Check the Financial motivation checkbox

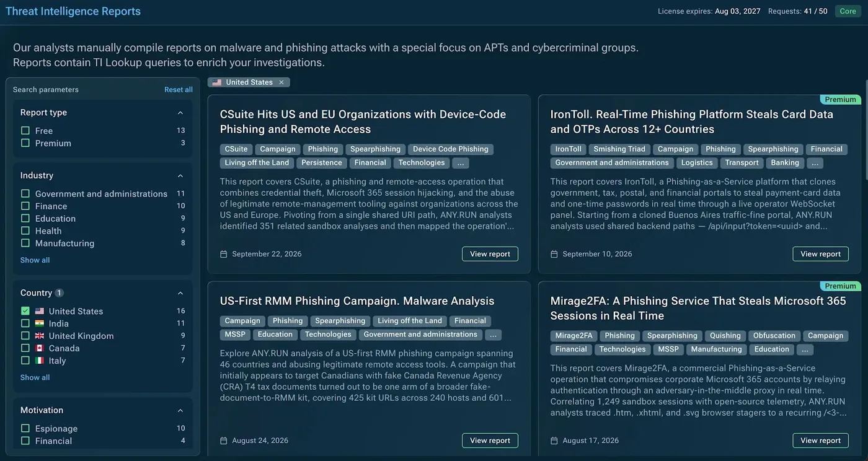(x=25, y=441)
